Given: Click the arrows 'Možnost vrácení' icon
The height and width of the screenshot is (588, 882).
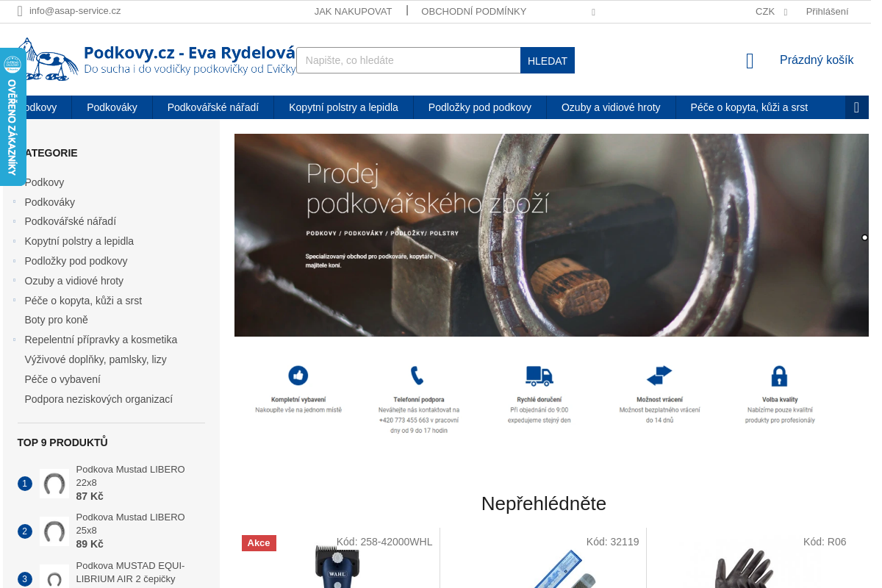Looking at the screenshot, I should point(659,376).
